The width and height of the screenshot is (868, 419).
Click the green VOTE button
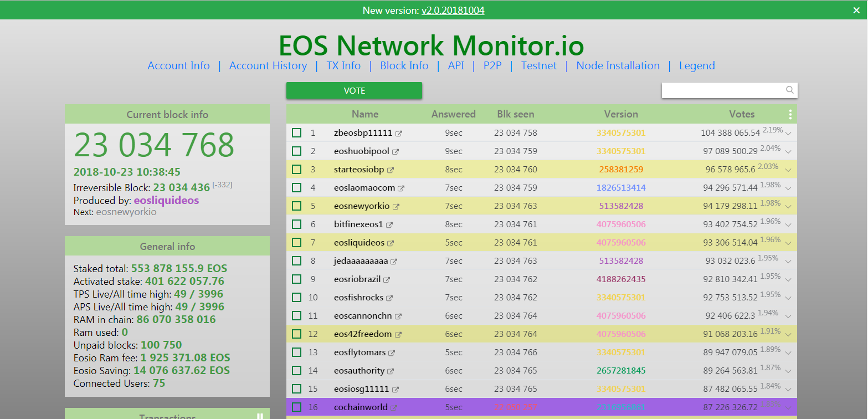click(354, 91)
